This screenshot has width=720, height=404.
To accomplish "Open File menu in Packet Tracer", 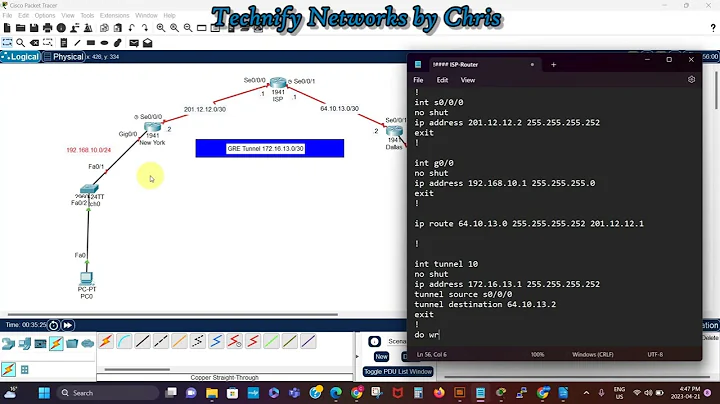I will (7, 15).
